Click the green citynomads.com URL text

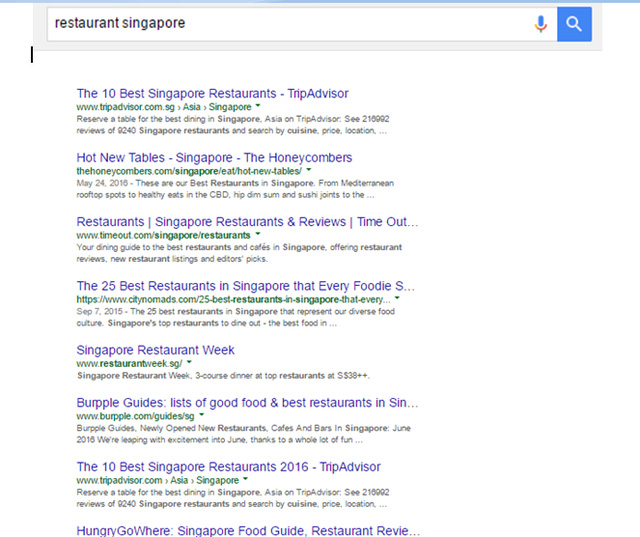[234, 299]
